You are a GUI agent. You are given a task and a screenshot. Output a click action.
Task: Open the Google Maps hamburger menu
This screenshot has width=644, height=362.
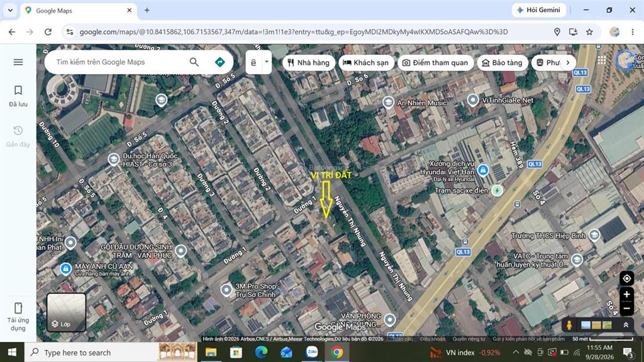18,62
